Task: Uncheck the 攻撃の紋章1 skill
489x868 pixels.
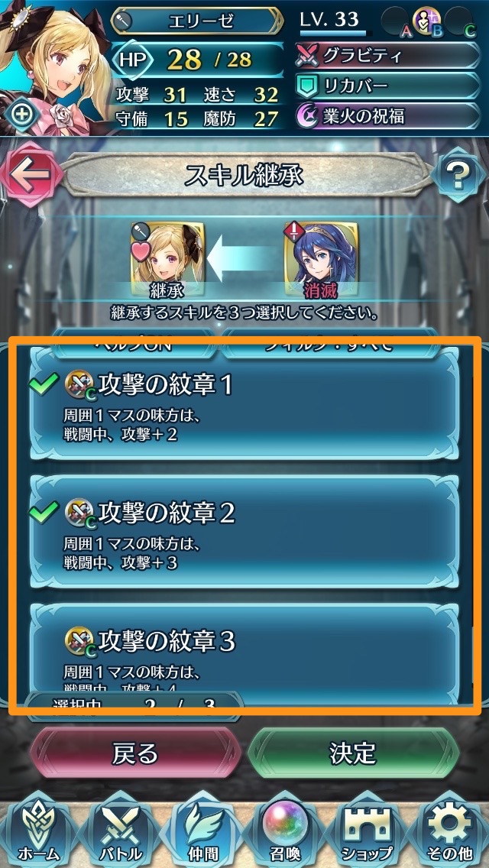Action: (244, 404)
